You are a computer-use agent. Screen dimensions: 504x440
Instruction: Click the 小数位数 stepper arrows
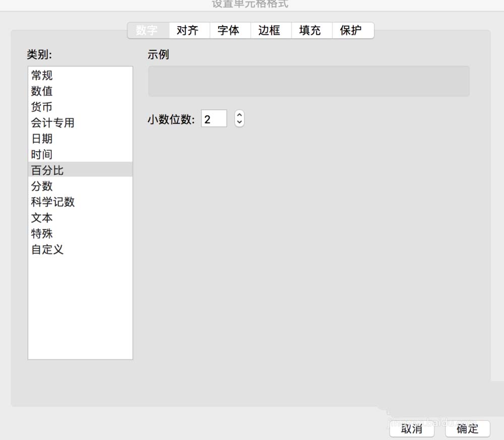pyautogui.click(x=239, y=119)
